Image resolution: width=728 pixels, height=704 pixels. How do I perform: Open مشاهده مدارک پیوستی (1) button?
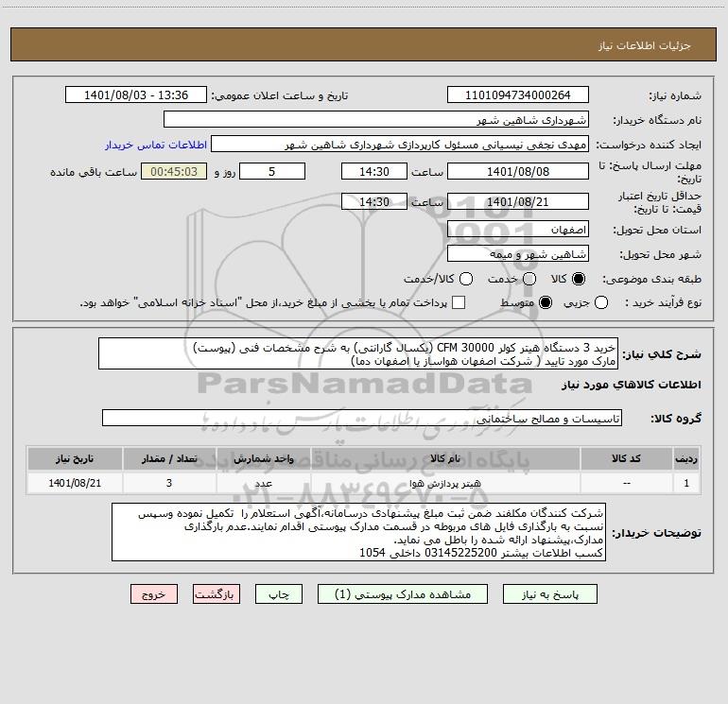[403, 594]
